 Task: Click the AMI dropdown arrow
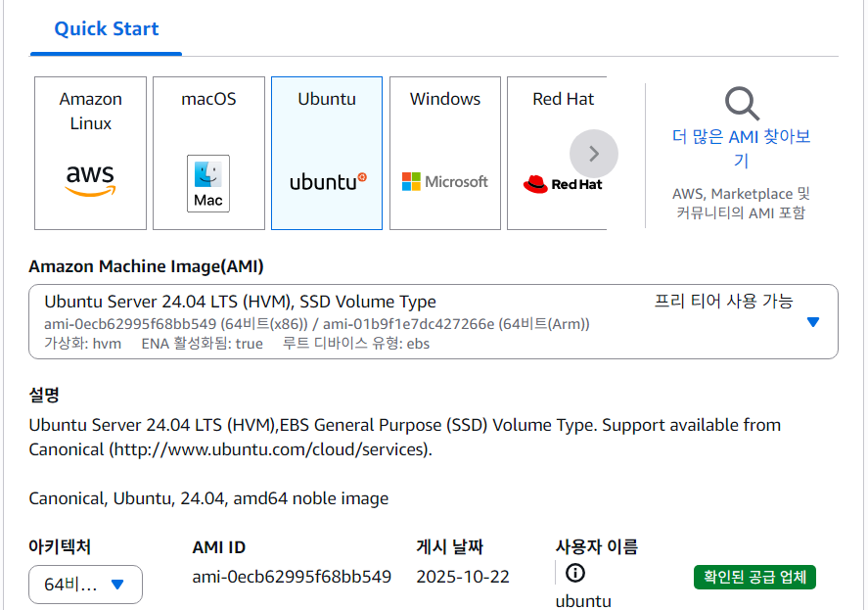[812, 322]
